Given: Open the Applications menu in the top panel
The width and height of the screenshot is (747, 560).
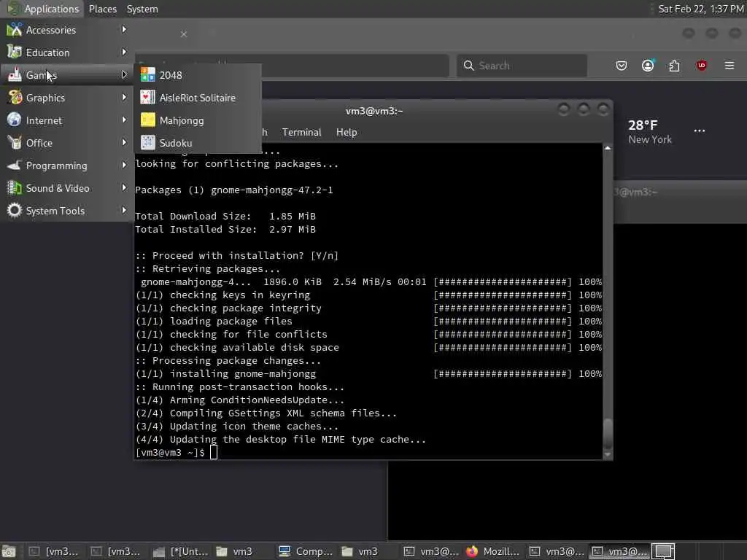Looking at the screenshot, I should [x=43, y=9].
